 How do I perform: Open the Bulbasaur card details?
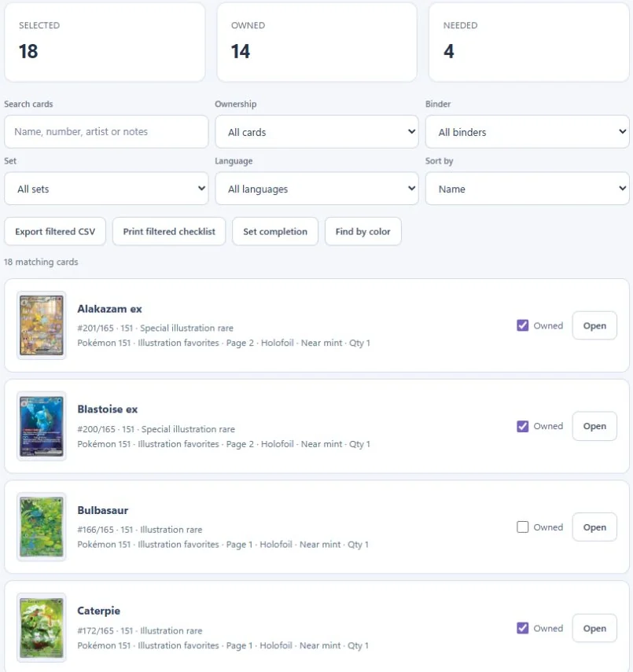594,527
